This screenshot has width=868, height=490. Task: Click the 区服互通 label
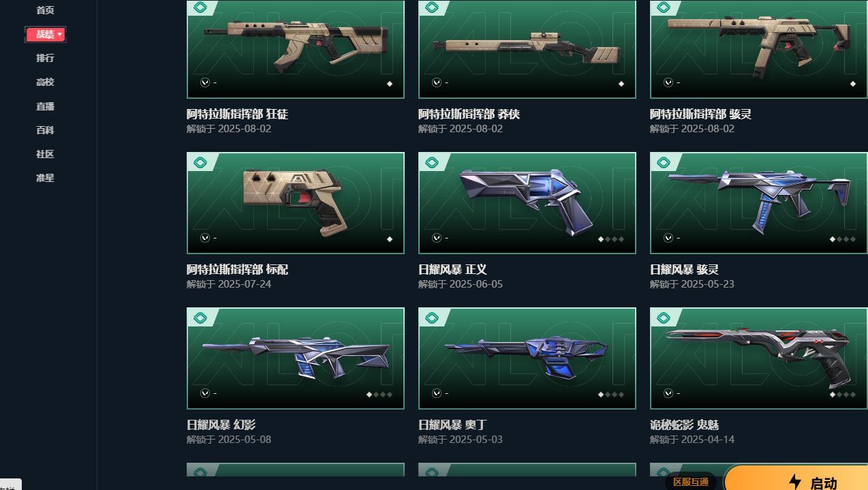click(691, 482)
